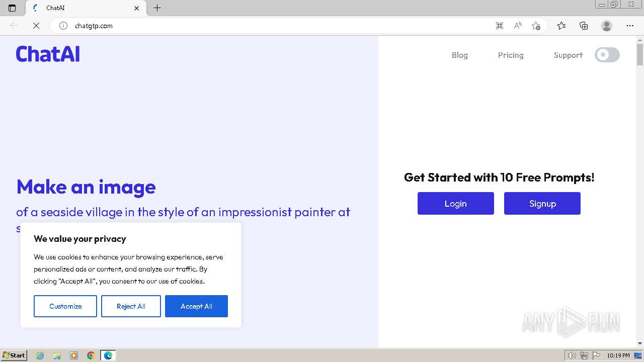The width and height of the screenshot is (644, 362).
Task: Toggle the dark mode switch
Action: (x=607, y=55)
